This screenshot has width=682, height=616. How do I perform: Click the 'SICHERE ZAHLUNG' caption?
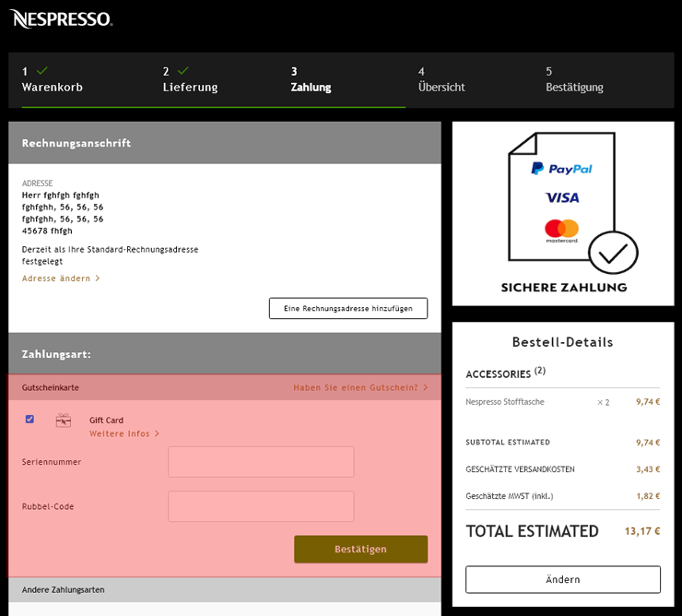[x=564, y=288]
